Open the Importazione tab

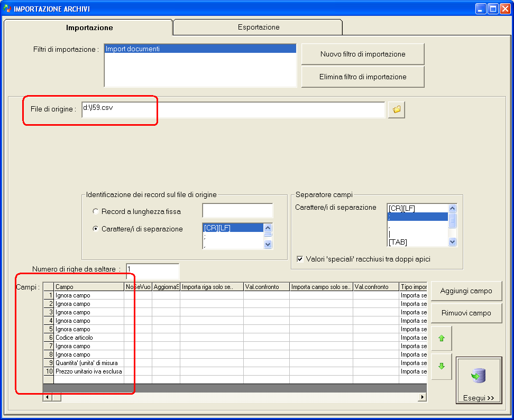[89, 27]
